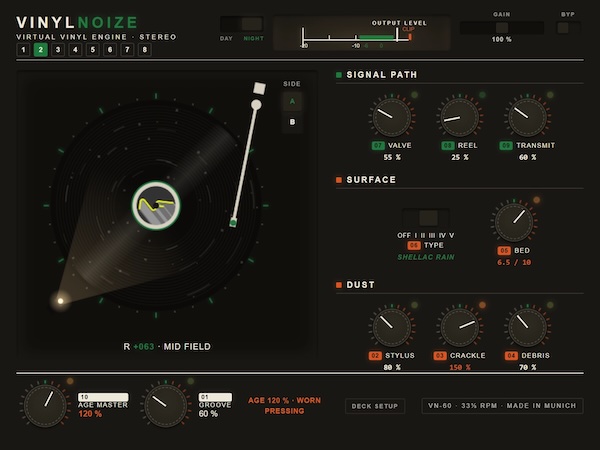The width and height of the screenshot is (600, 450).
Task: Select preset slot 7
Action: [x=127, y=50]
